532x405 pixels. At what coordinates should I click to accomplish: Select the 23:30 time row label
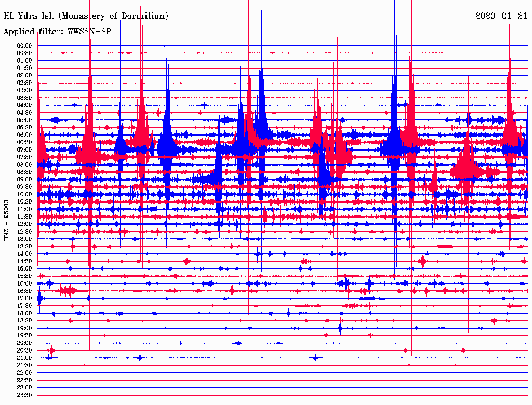click(x=24, y=395)
